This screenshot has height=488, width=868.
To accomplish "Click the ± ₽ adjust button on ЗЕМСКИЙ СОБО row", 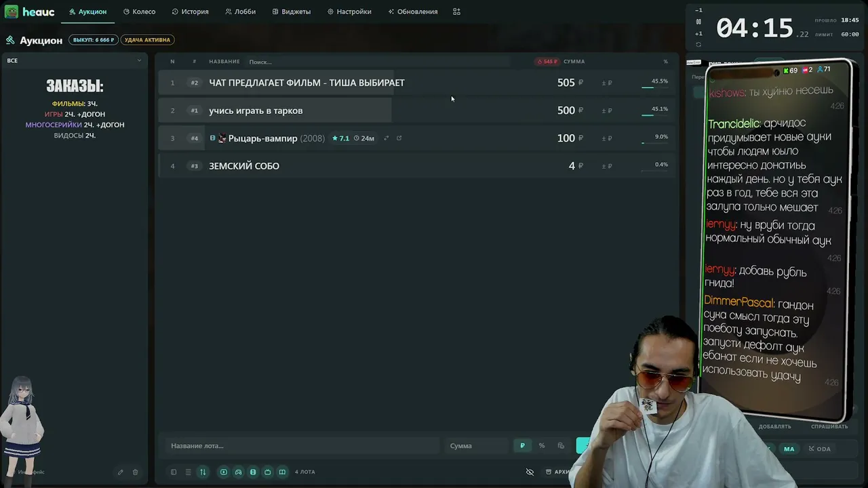I will (607, 166).
